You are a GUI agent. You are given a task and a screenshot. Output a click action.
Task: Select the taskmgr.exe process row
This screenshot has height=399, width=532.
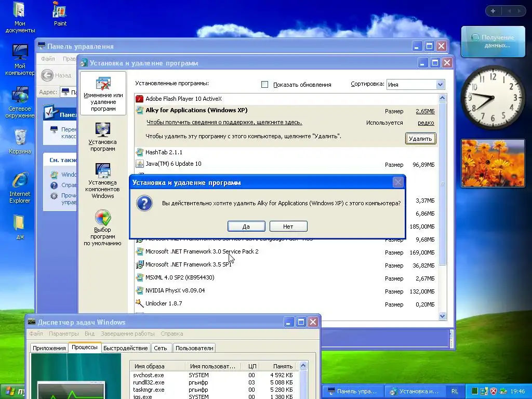[215, 390]
